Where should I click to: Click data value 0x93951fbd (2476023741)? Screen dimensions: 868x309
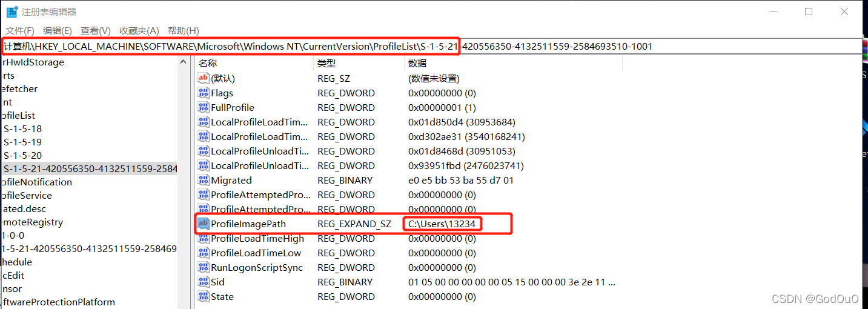[x=466, y=165]
